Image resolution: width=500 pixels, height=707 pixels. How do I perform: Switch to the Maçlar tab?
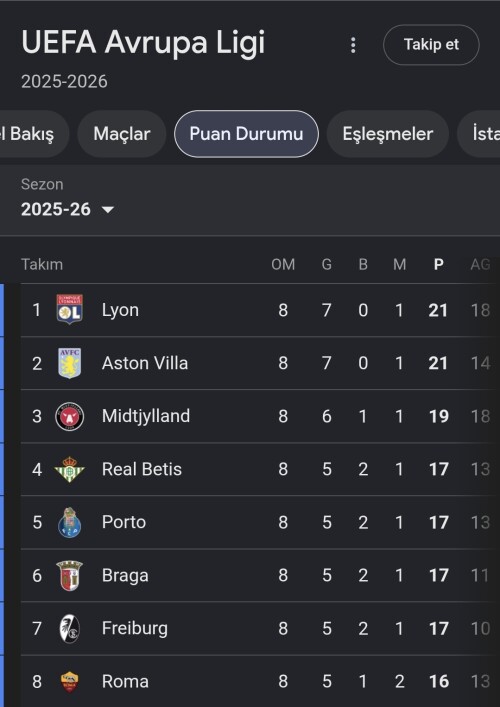tap(122, 134)
